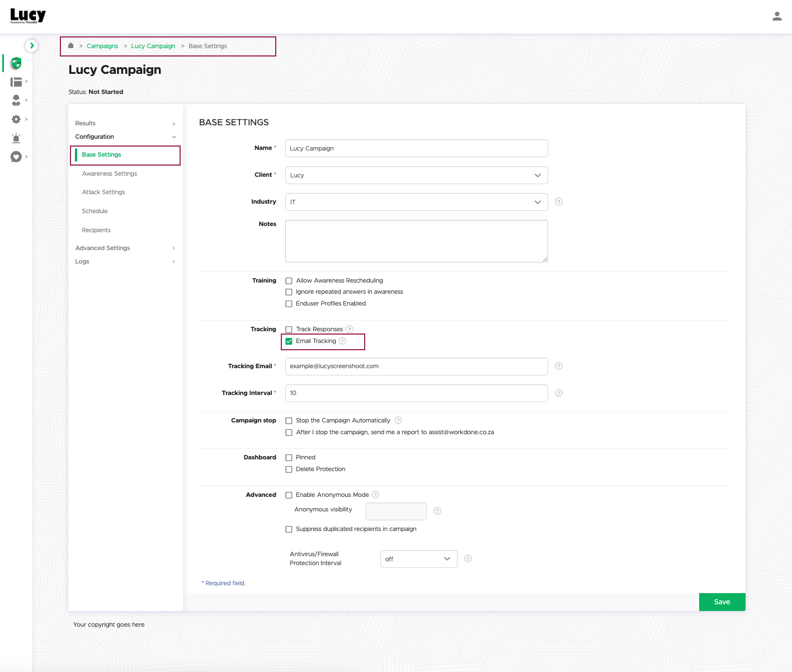
Task: Expand submenu arrow beside gear icon
Action: click(x=26, y=119)
